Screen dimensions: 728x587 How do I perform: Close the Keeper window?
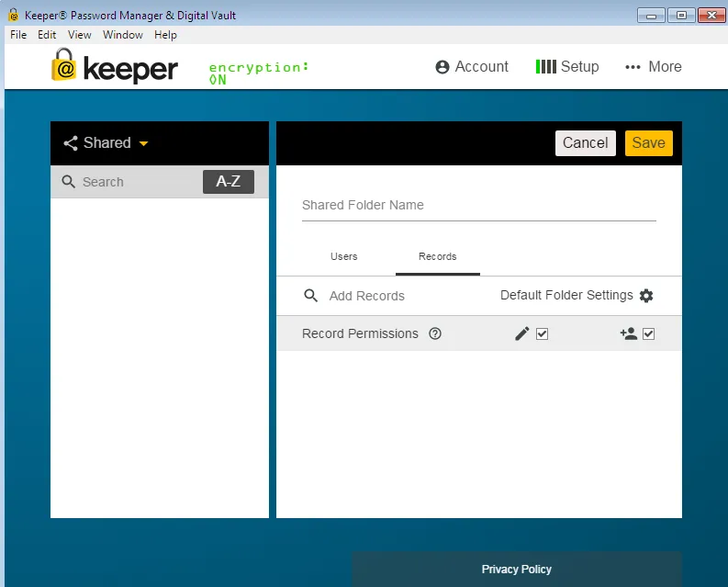(x=711, y=16)
